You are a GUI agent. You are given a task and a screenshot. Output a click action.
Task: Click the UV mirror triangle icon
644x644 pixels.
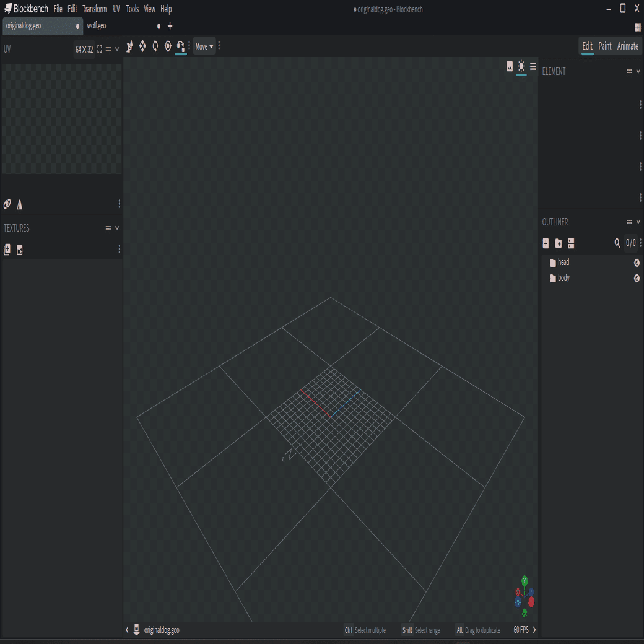click(x=20, y=204)
